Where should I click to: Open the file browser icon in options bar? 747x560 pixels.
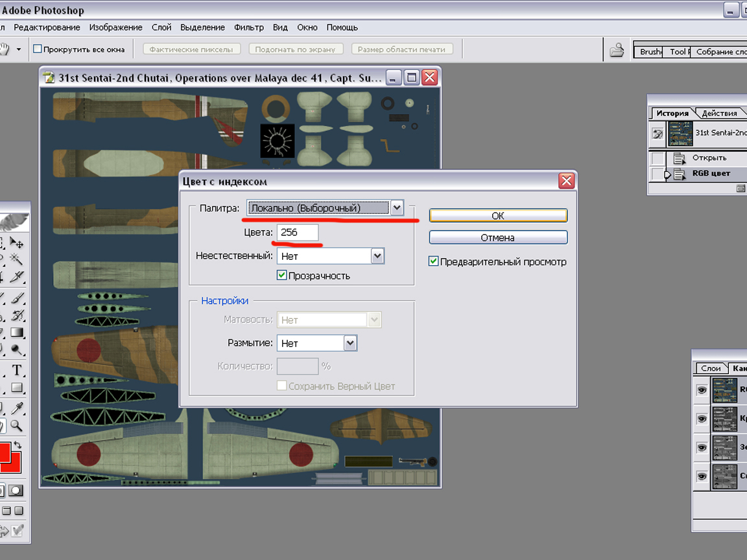(x=616, y=50)
